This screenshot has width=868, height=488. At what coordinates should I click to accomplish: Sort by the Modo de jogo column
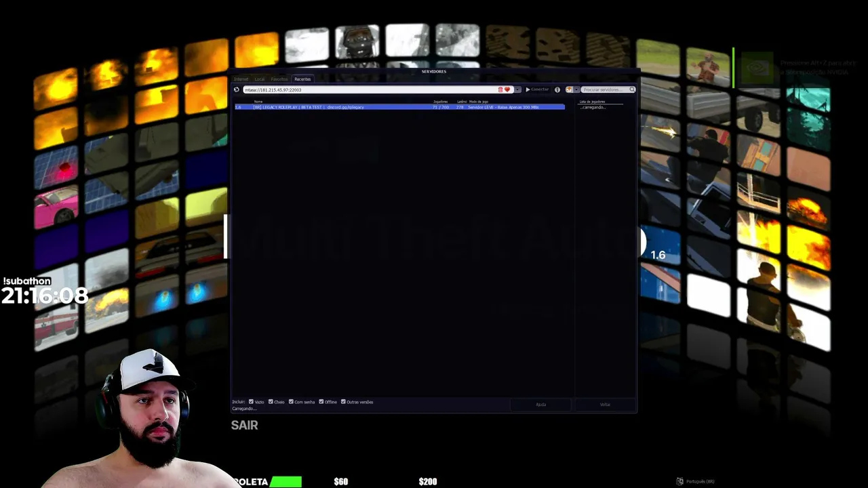pyautogui.click(x=479, y=102)
